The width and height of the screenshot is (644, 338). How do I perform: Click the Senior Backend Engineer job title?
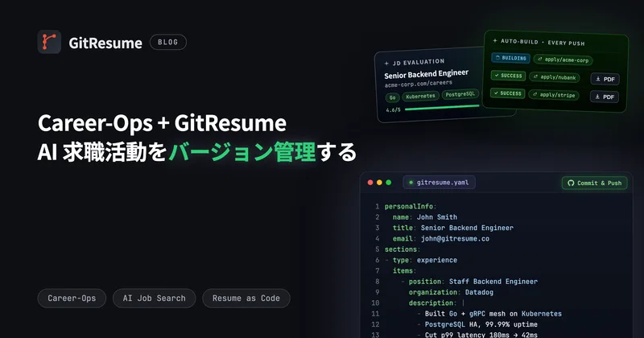(x=427, y=74)
